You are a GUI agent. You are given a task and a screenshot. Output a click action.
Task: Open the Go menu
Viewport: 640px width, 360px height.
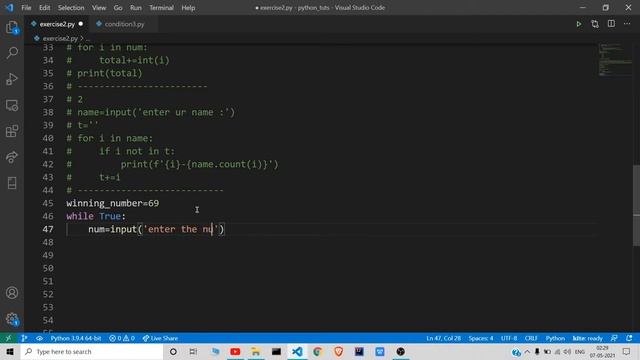point(118,8)
